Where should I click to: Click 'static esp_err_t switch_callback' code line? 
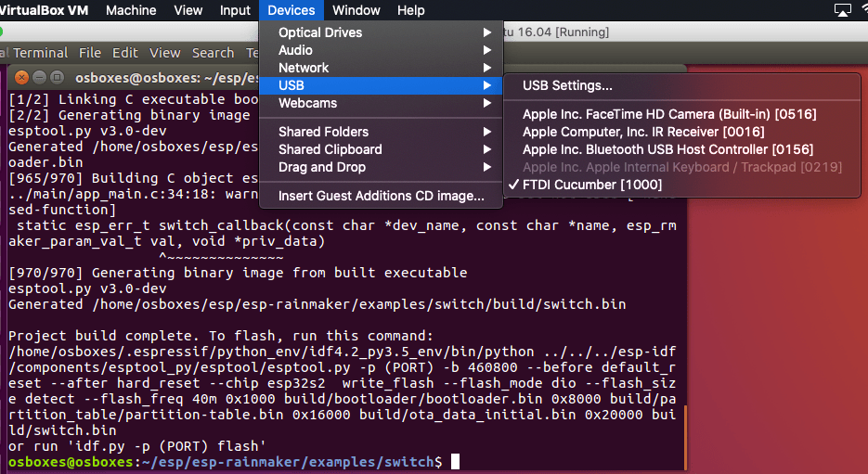[343, 225]
